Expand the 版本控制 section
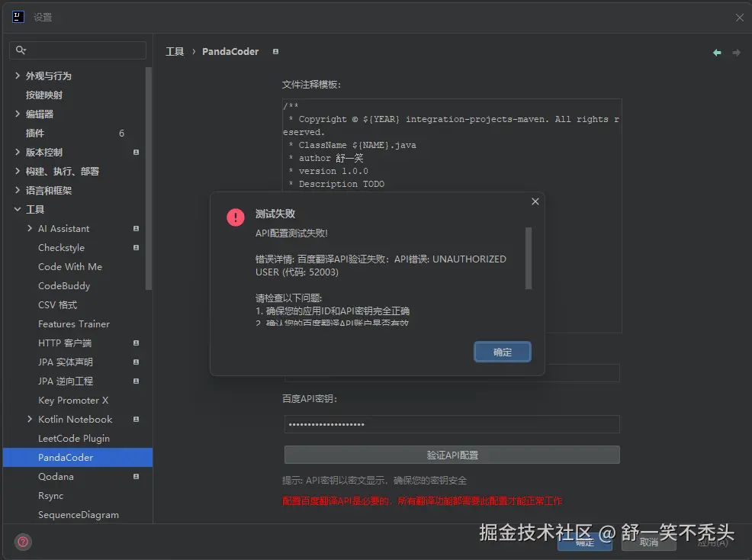The height and width of the screenshot is (560, 752). click(x=18, y=152)
